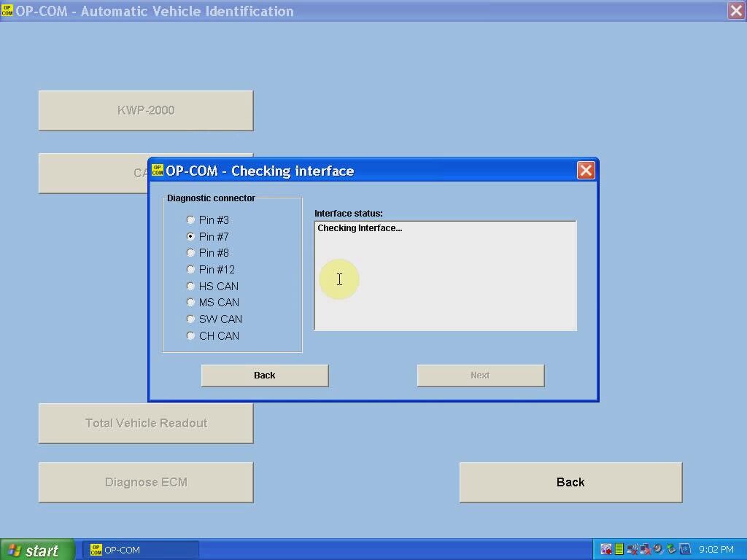
Task: Close the Automatic Vehicle Identification window
Action: click(736, 10)
